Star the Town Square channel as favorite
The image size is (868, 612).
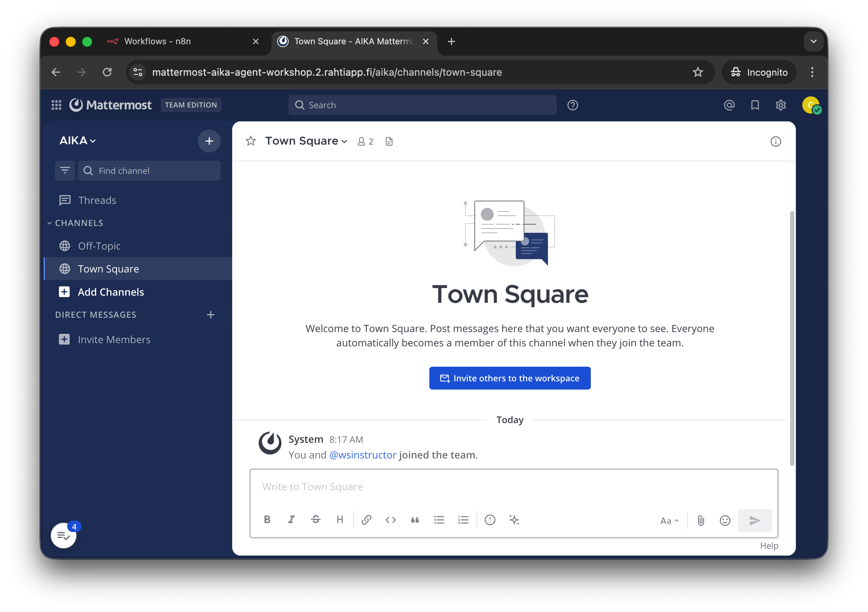coord(251,141)
